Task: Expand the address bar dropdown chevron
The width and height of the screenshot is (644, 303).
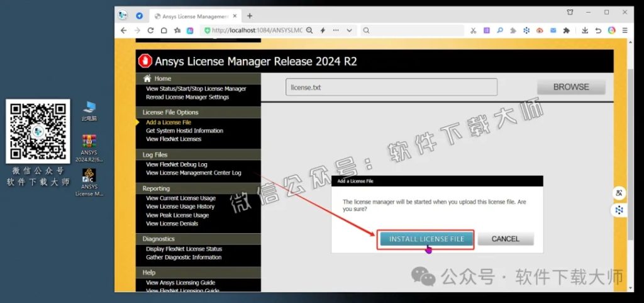Action: pos(350,30)
